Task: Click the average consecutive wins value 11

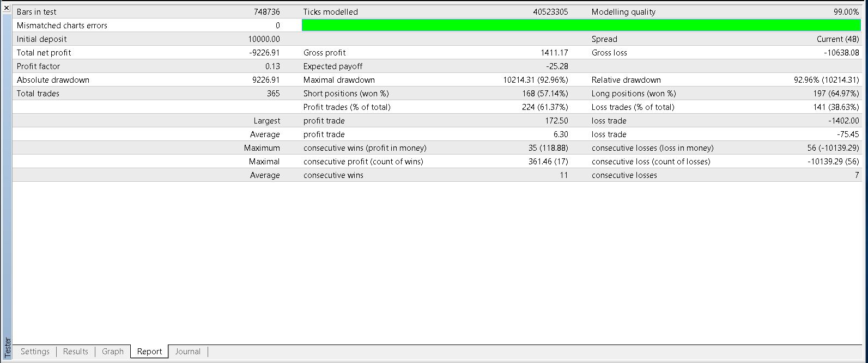Action: click(563, 175)
